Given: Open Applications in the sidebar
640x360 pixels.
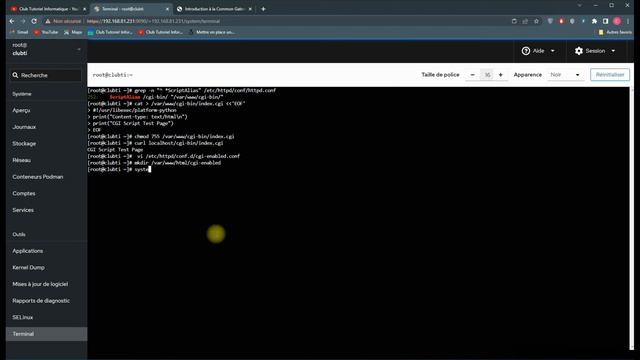Looking at the screenshot, I should 27,251.
